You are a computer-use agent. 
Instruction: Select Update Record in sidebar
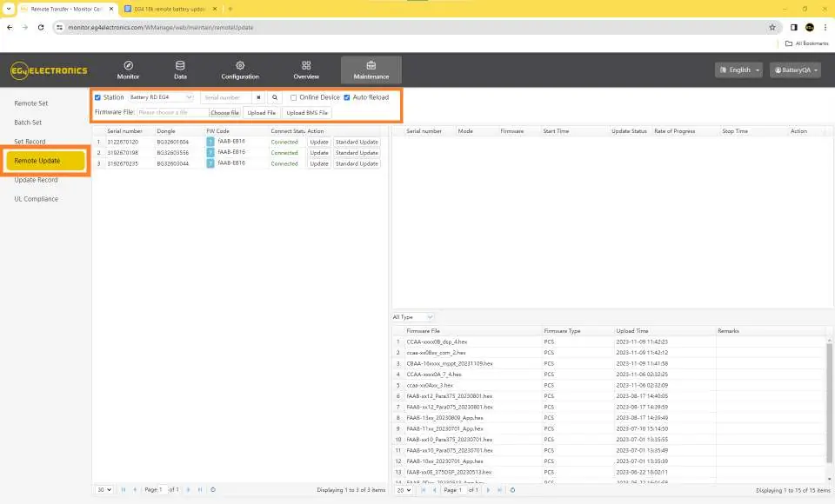click(x=36, y=180)
